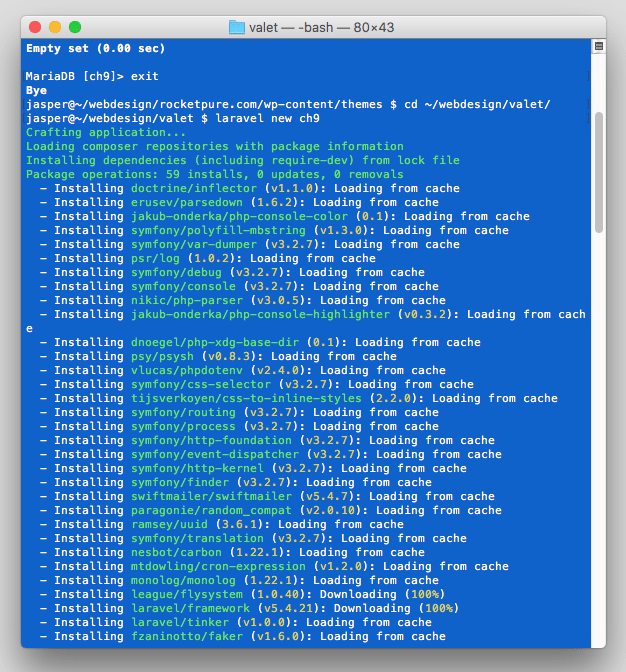The width and height of the screenshot is (626, 672).
Task: Click the 'jakub-onderka/php-console-color' package name
Action: point(239,216)
